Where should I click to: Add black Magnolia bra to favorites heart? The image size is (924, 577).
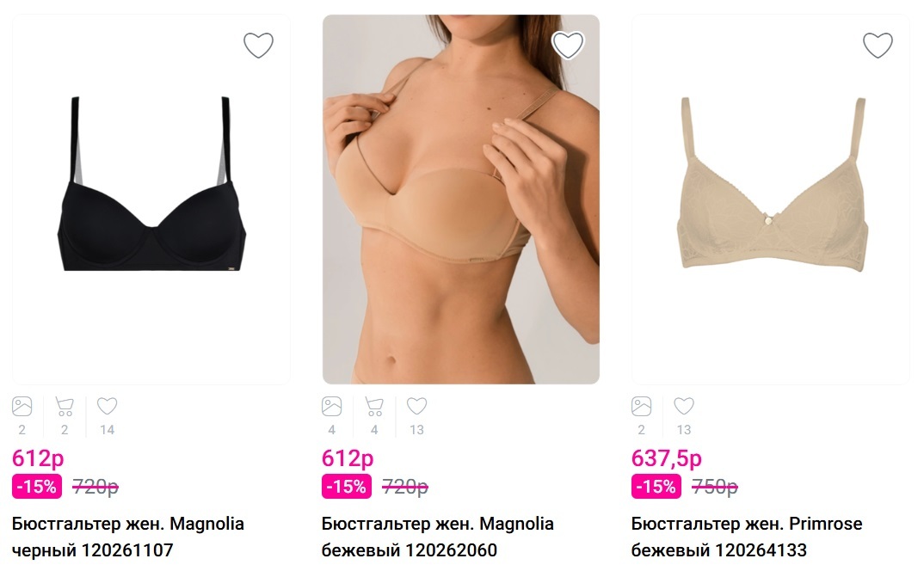point(259,46)
